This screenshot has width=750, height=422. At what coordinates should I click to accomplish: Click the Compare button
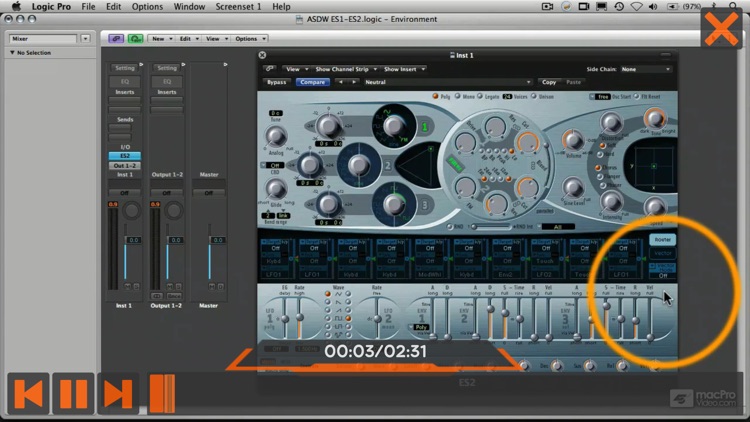point(312,82)
